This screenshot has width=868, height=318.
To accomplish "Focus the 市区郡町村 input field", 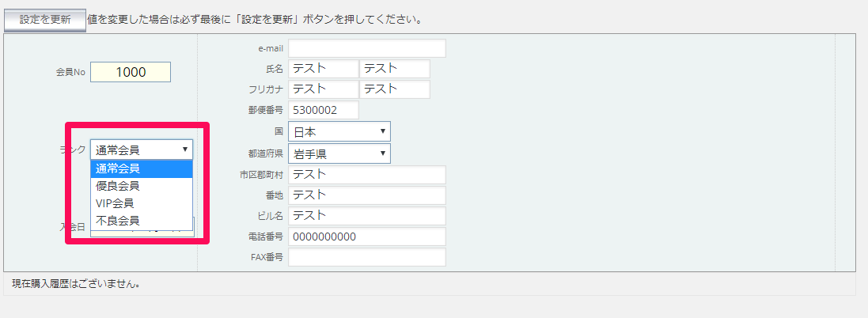I will click(x=367, y=175).
